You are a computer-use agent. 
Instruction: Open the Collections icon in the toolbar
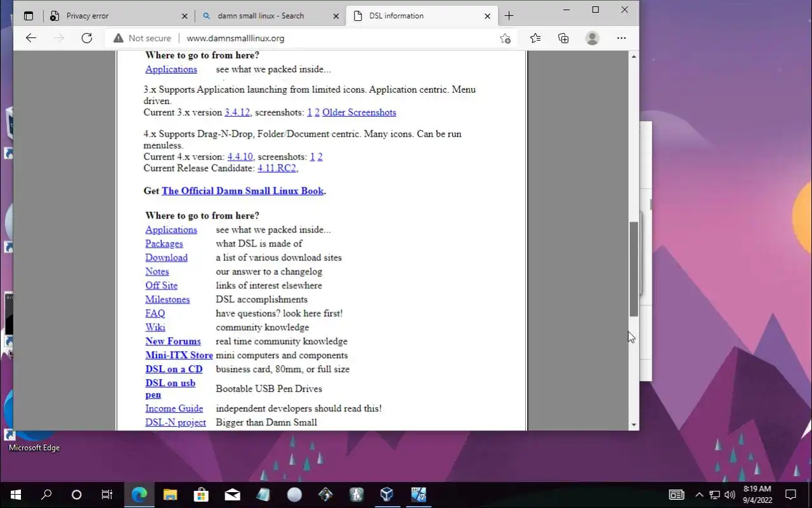pos(563,38)
